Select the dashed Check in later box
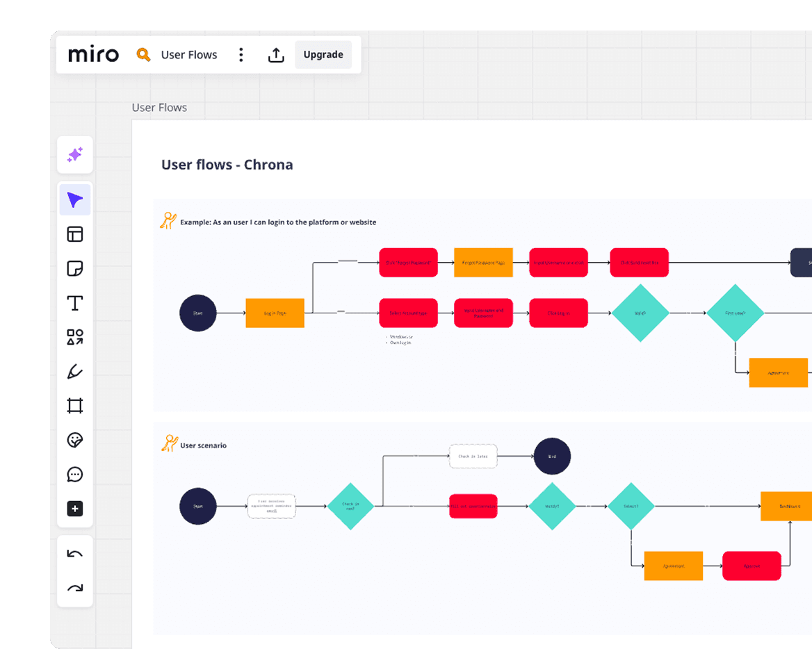This screenshot has height=649, width=812. [x=473, y=457]
